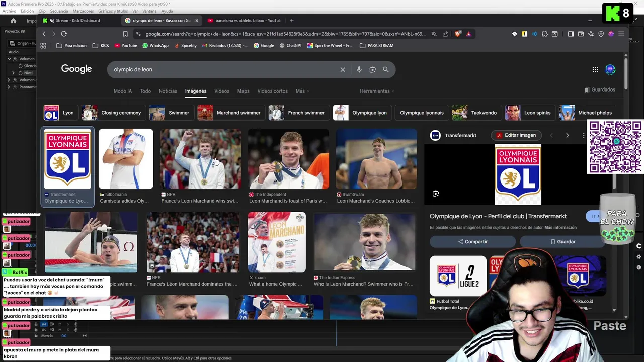644x362 pixels.
Task: Open Premiere Secuencia menu
Action: [x=59, y=11]
